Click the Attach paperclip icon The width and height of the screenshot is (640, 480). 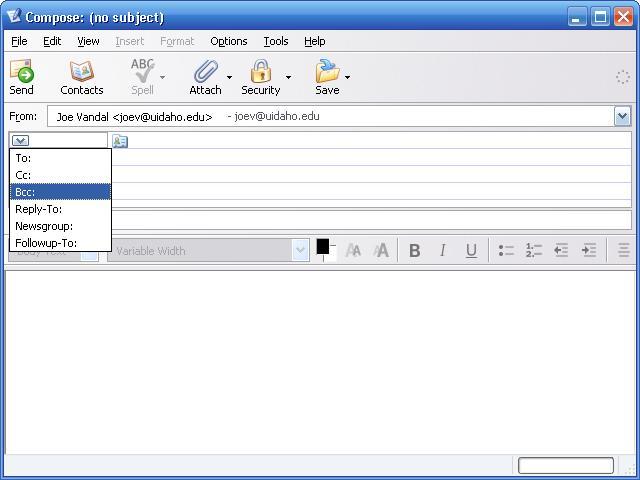pyautogui.click(x=206, y=71)
